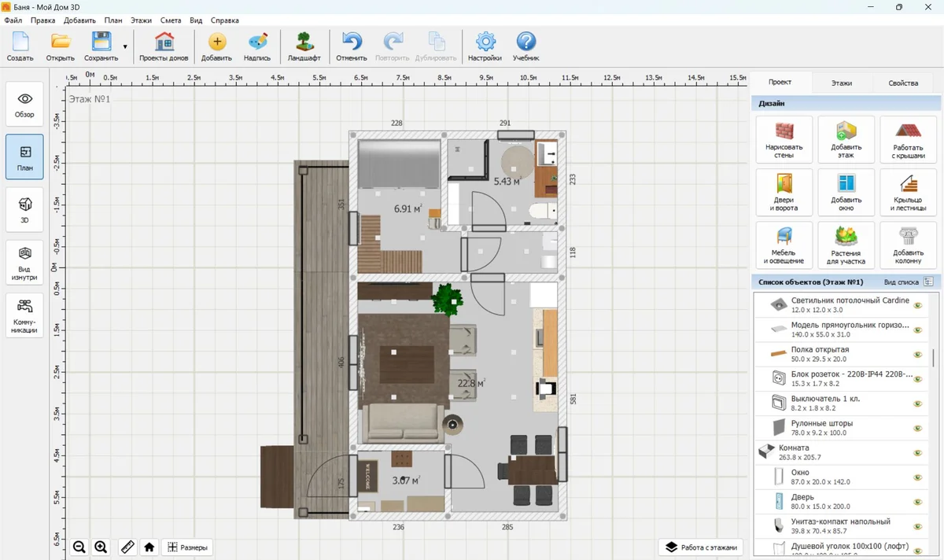Click the Отменить undo button

pos(351,47)
